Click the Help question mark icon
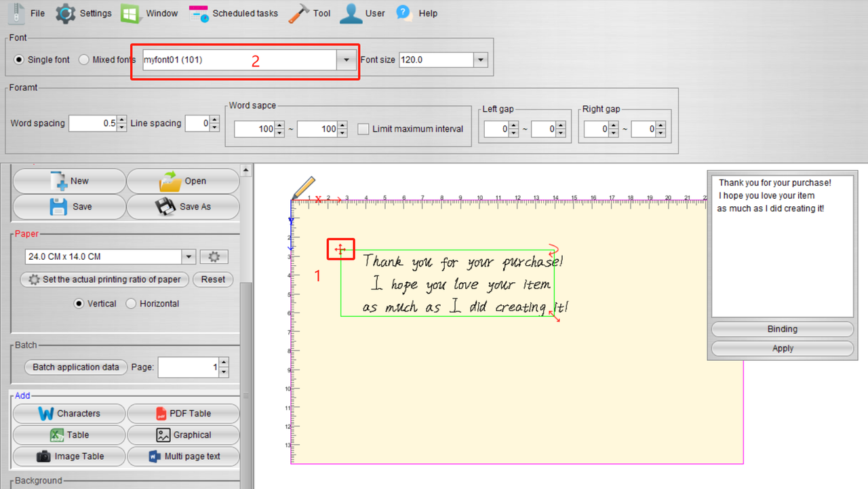Image resolution: width=868 pixels, height=489 pixels. [404, 13]
